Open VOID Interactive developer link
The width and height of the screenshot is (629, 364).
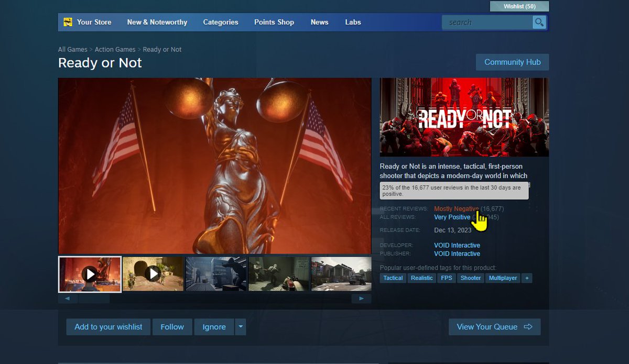click(457, 245)
